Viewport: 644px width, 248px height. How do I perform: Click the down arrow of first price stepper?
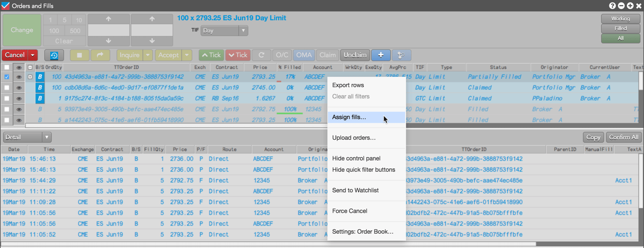coord(109,41)
